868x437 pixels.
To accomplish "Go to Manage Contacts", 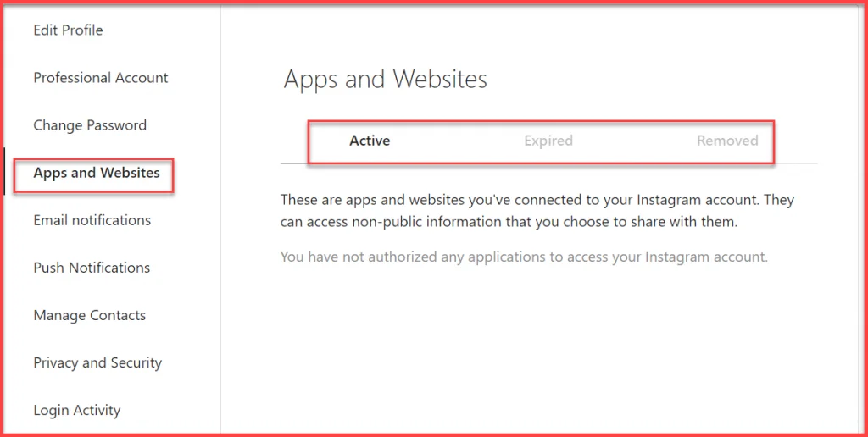I will click(90, 316).
